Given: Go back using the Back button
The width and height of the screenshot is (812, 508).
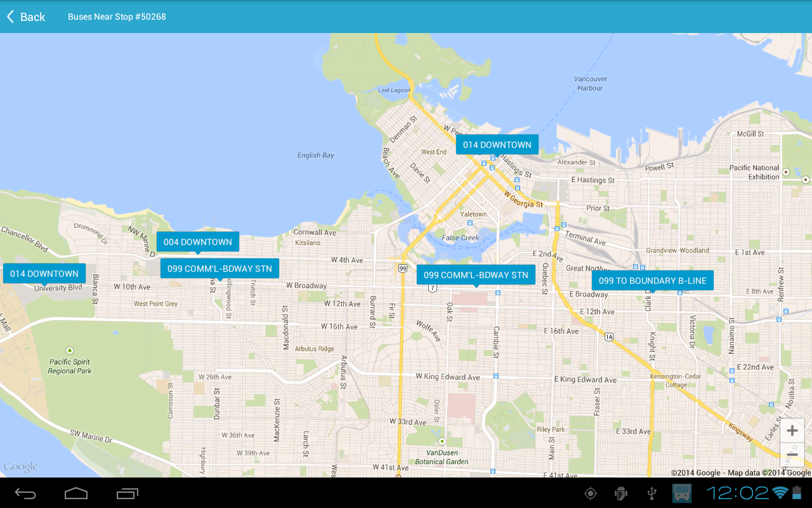Looking at the screenshot, I should coord(26,17).
